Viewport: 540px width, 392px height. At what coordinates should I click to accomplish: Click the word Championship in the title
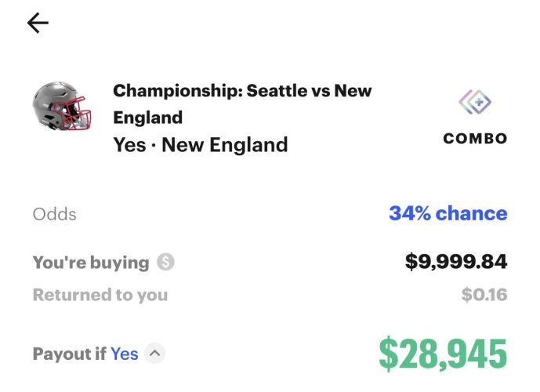coord(176,90)
